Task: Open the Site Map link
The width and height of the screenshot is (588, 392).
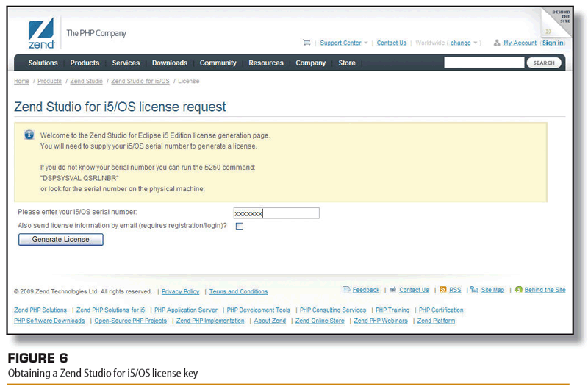Action: click(492, 290)
